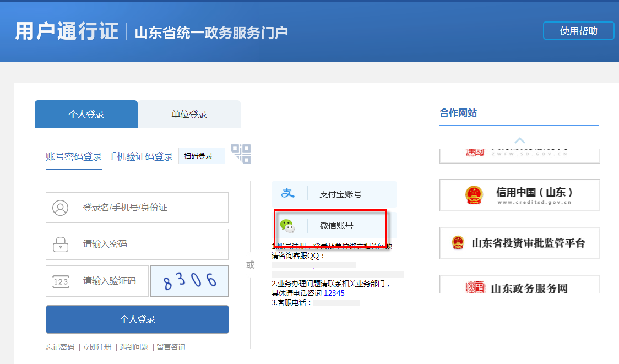619x364 pixels.
Task: Click the Alipay logo icon
Action: click(288, 194)
